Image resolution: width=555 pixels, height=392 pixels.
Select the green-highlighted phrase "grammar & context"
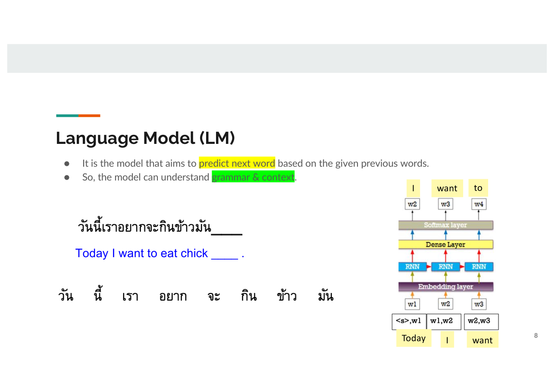253,177
